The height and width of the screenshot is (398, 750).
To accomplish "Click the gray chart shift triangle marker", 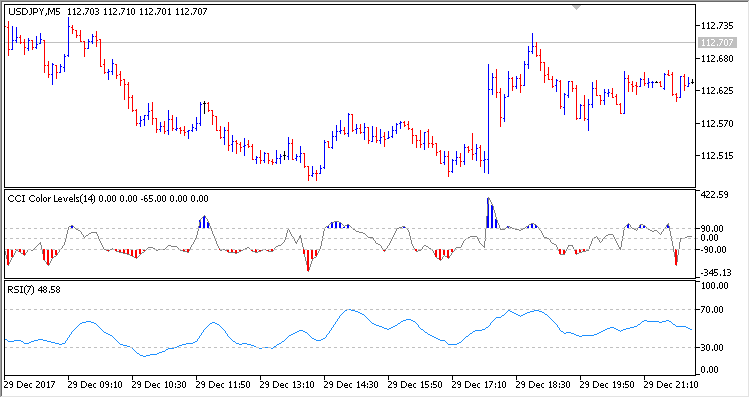I will (x=576, y=8).
